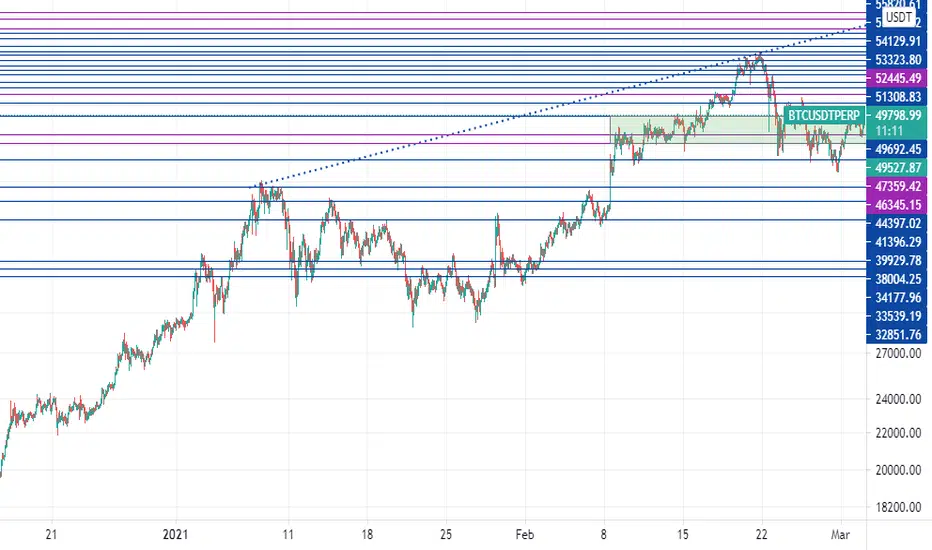Click the 53323.80 price level label
Image resolution: width=932 pixels, height=550 pixels.
coord(898,60)
